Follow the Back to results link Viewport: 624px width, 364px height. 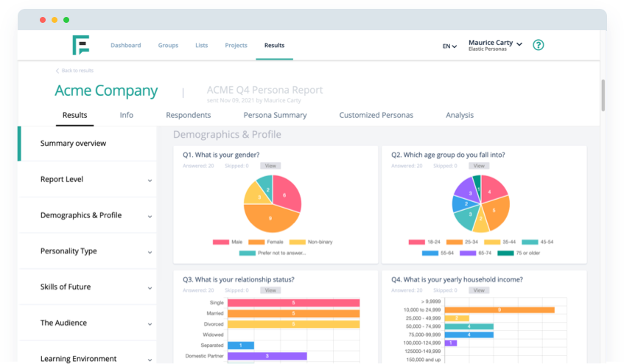pos(77,71)
